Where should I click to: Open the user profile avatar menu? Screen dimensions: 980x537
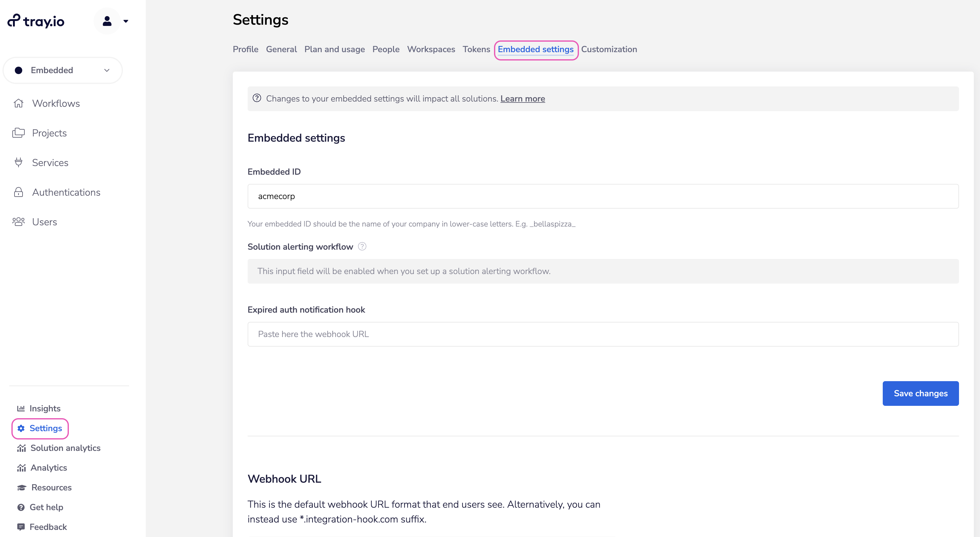coord(107,21)
